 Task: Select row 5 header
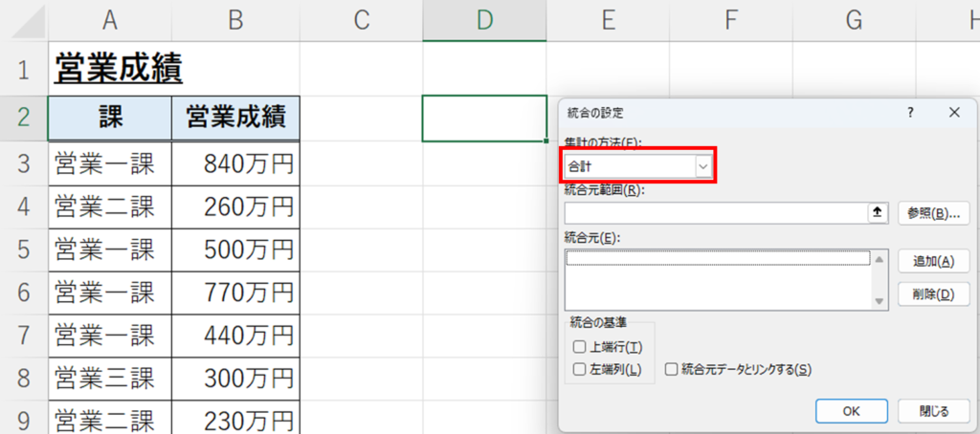pyautogui.click(x=24, y=250)
